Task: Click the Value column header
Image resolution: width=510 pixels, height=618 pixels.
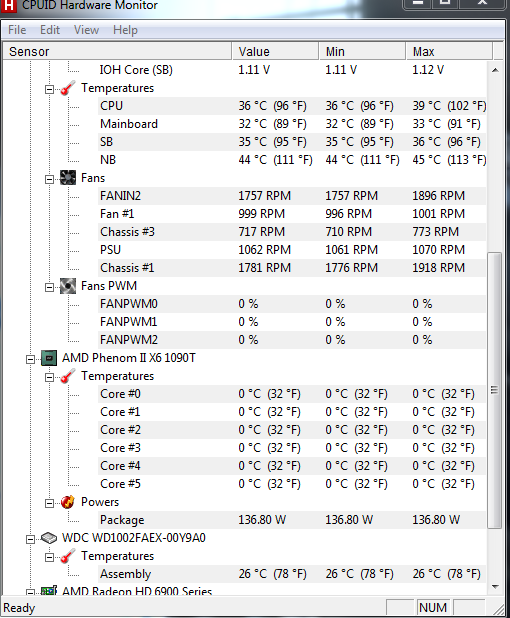Action: coord(275,52)
